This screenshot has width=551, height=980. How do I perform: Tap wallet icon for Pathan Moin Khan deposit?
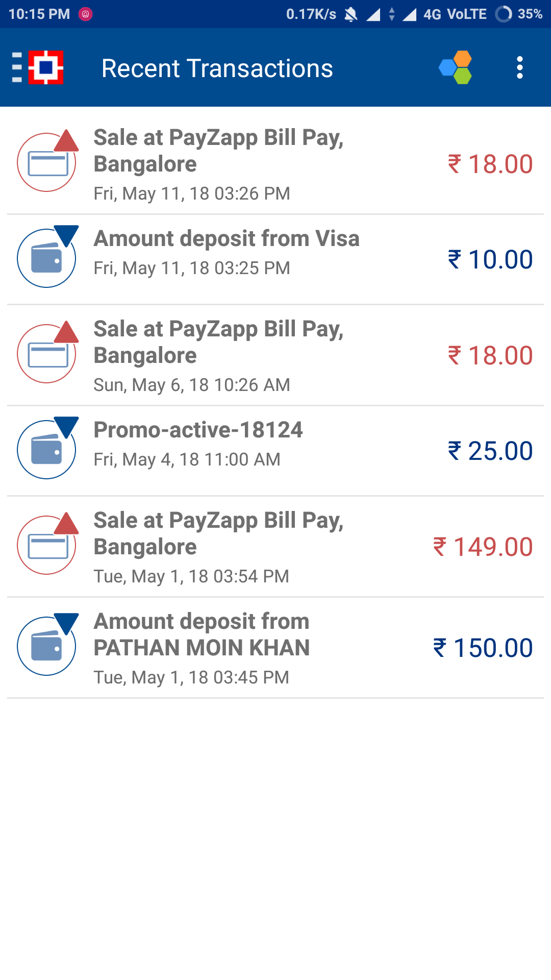(x=47, y=646)
